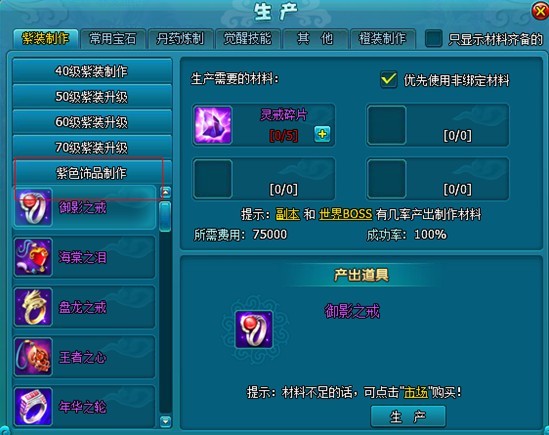Select the 盘龙之戒 dragon ring icon

(33, 307)
